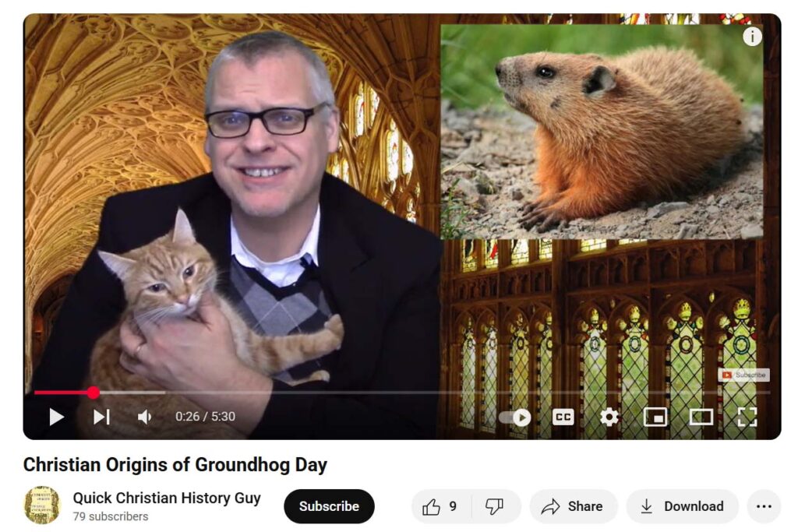798x532 pixels.
Task: Open the info card icon
Action: coord(752,37)
